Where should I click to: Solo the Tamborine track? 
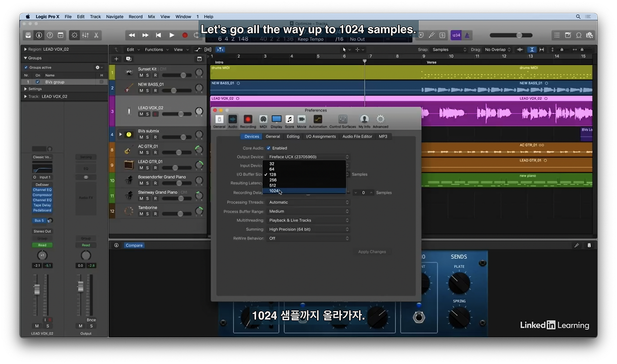148,214
